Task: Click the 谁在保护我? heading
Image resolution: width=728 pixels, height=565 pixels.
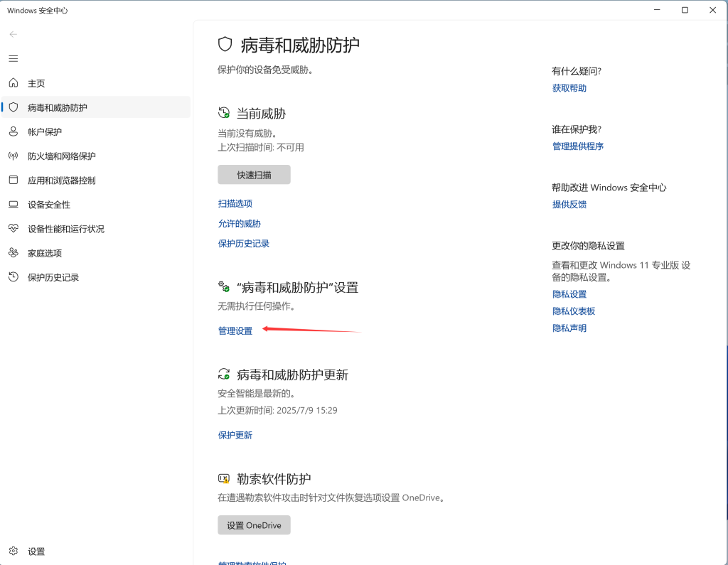Action: (577, 129)
